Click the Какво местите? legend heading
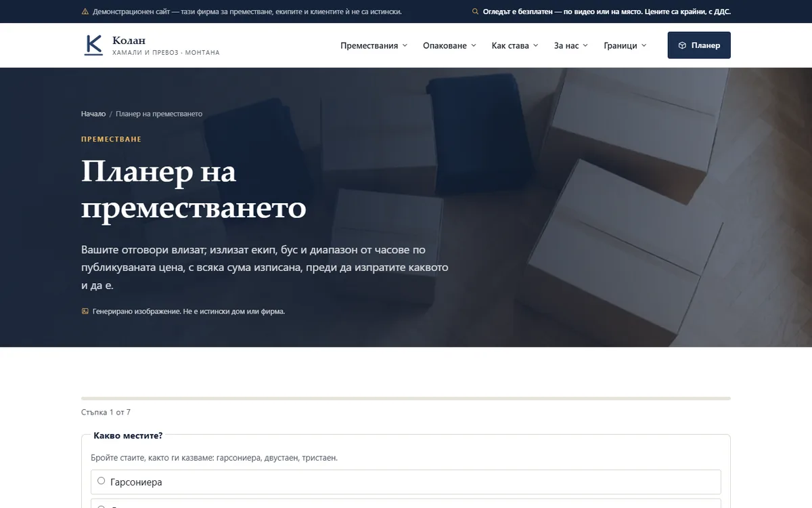Image resolution: width=812 pixels, height=508 pixels. pos(128,436)
